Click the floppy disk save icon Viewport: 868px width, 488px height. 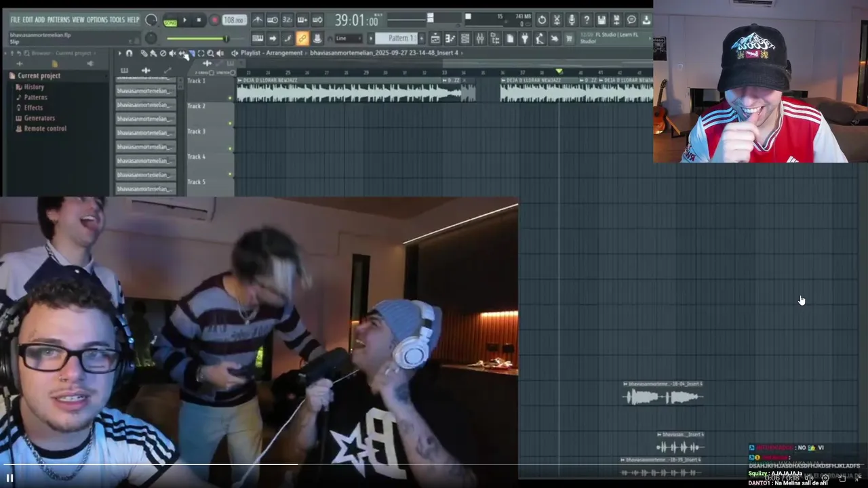coord(601,20)
